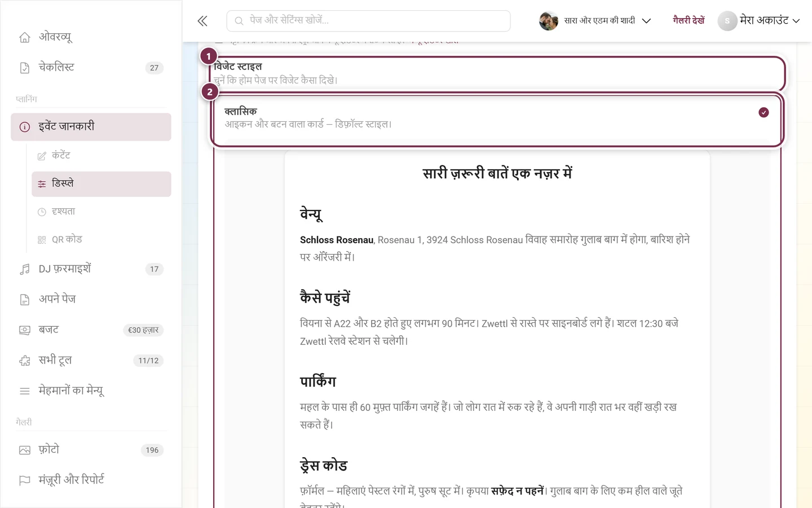The image size is (812, 508).
Task: Click the edit pencil icon for कंटेंट
Action: point(42,156)
